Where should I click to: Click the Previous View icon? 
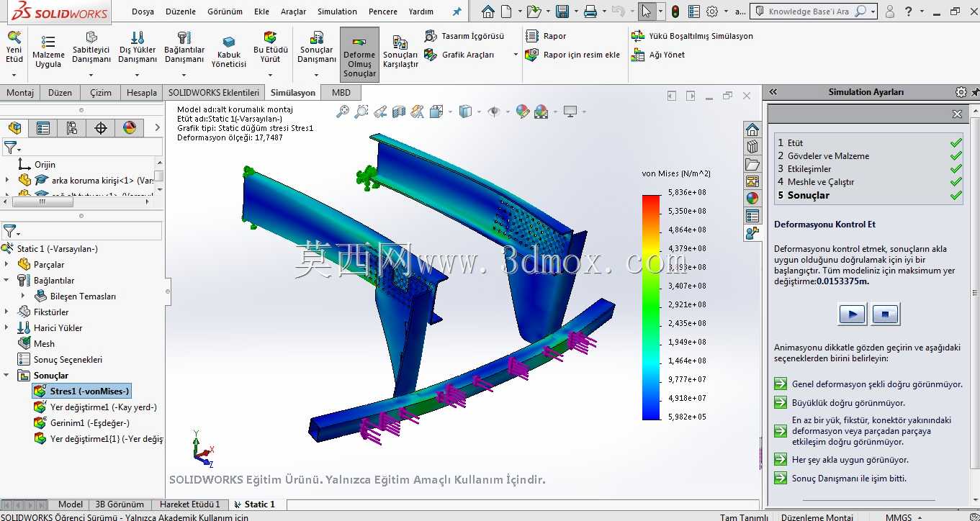380,112
